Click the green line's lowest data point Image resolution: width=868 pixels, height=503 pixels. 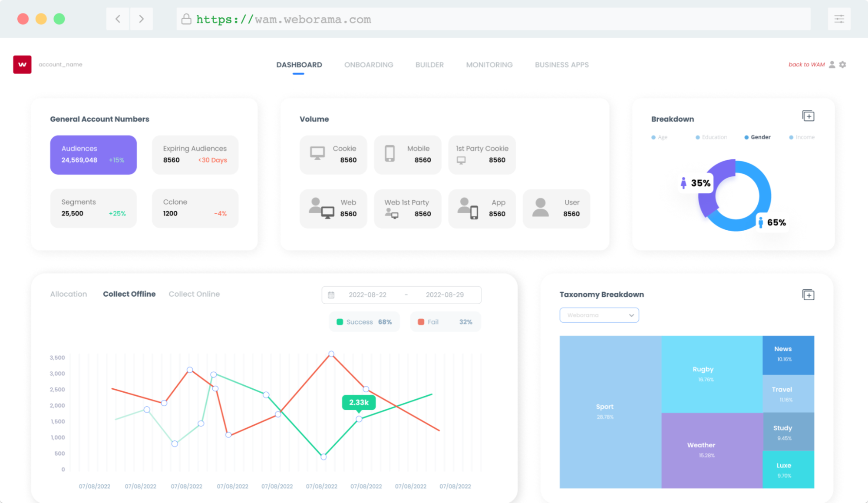pyautogui.click(x=323, y=457)
